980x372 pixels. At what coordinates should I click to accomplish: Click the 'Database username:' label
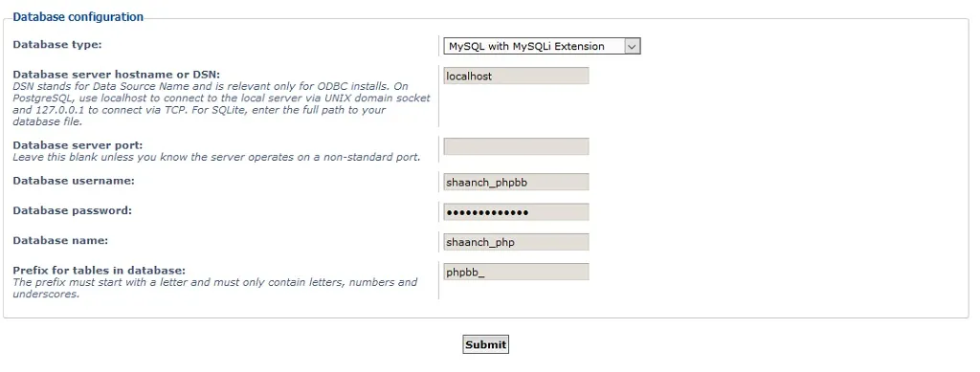click(x=74, y=181)
